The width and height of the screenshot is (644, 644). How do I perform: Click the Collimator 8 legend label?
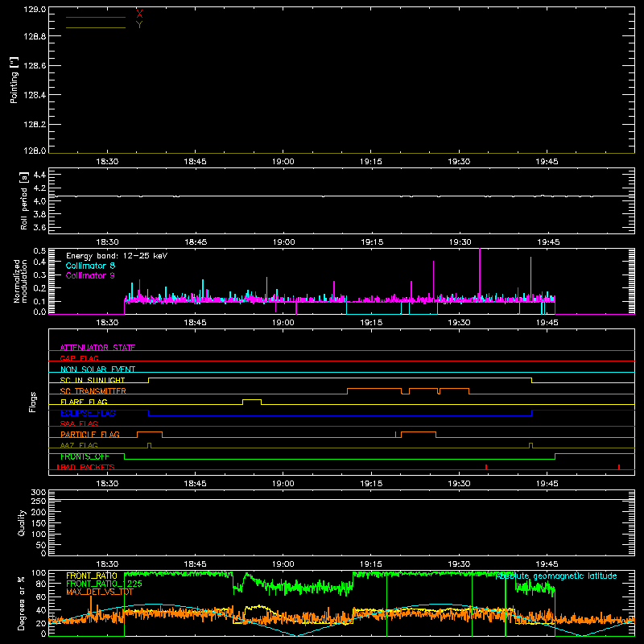(x=90, y=266)
